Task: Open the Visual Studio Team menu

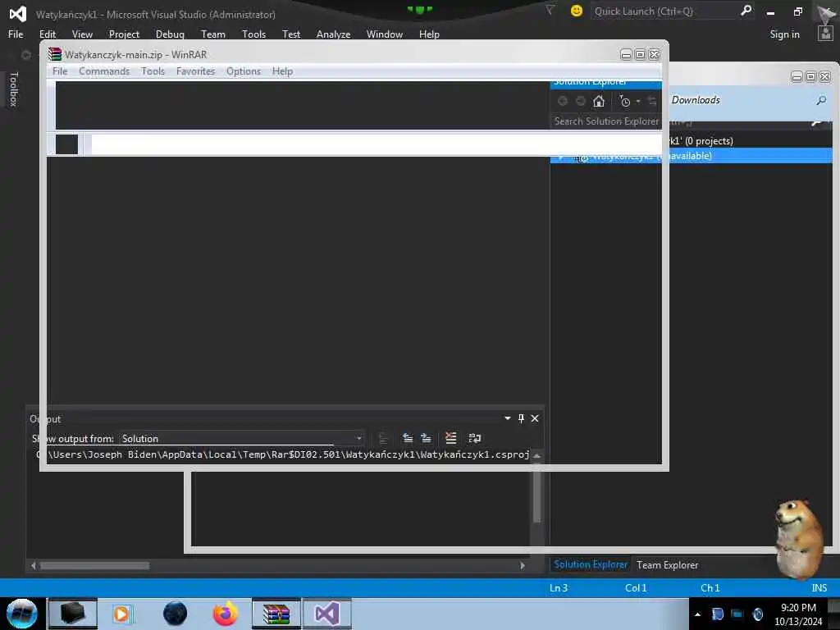Action: tap(212, 34)
